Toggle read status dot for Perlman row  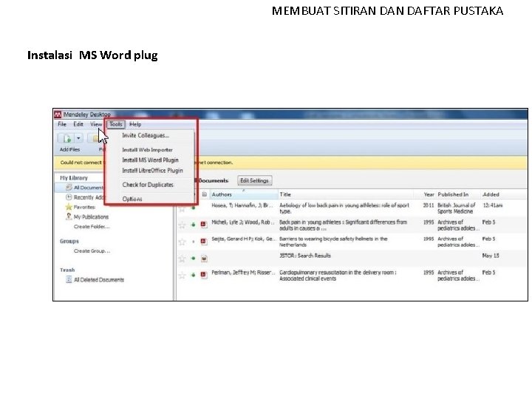click(x=194, y=275)
